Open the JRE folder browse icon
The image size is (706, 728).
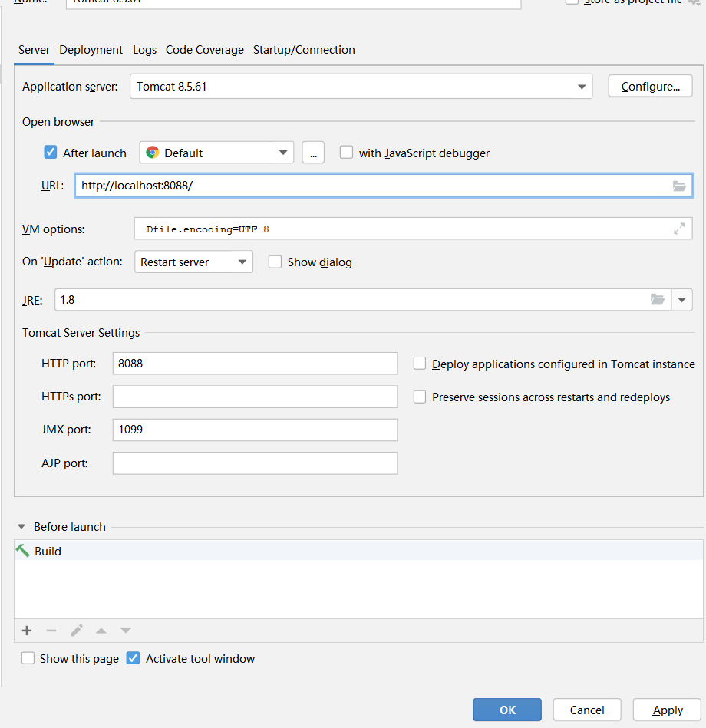tap(658, 299)
